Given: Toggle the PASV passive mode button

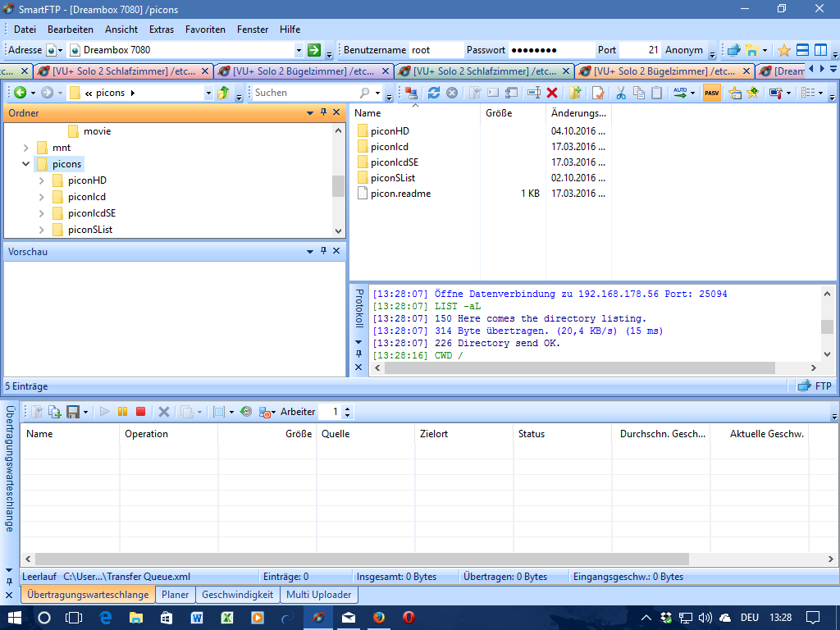Looking at the screenshot, I should click(711, 93).
